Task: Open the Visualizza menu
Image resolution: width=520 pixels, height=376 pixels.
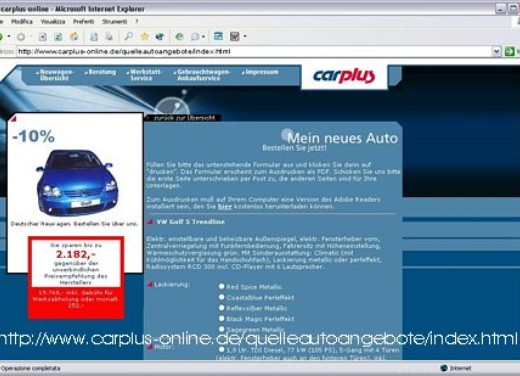Action: tap(53, 22)
